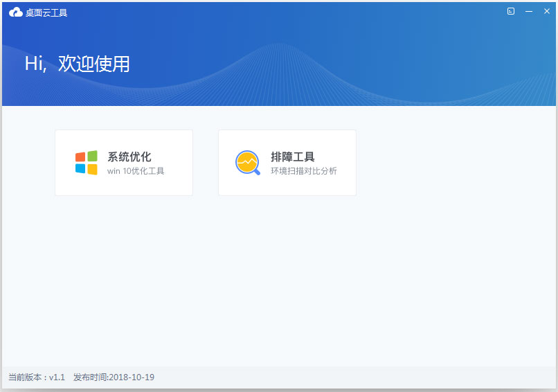
Task: Click the win 10优化工具 subtitle
Action: (136, 171)
